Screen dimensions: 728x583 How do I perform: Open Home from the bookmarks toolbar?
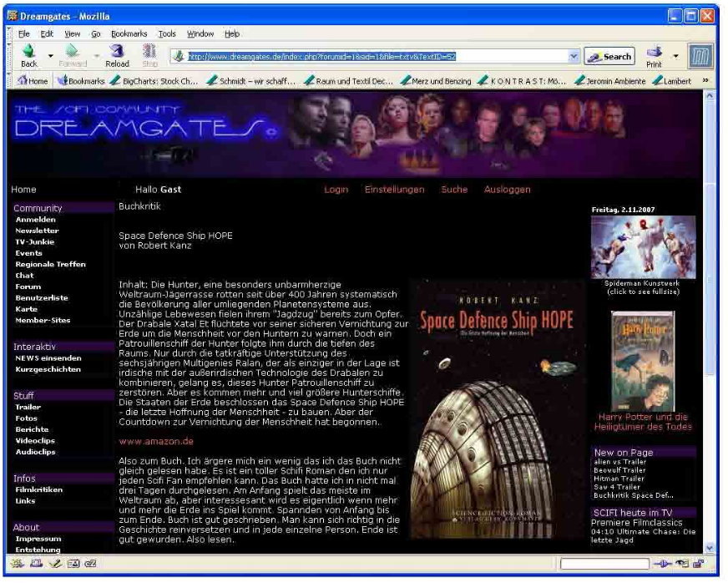[x=33, y=81]
